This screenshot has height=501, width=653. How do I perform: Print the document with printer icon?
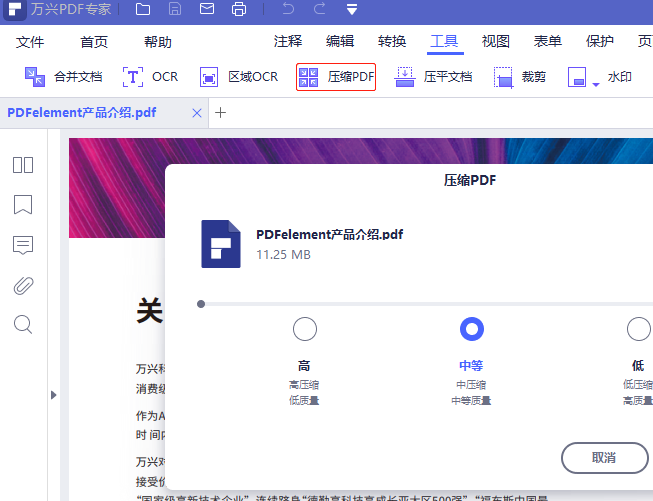(239, 9)
